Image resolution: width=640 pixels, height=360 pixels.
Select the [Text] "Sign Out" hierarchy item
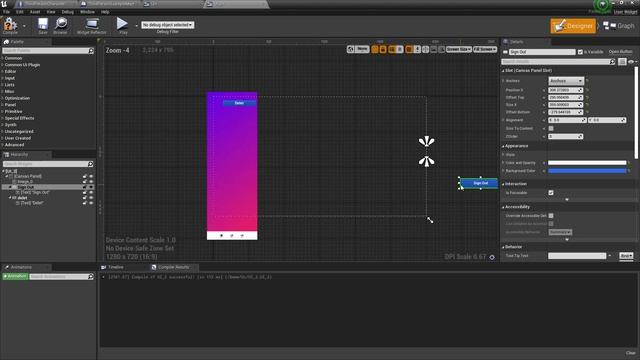pos(36,192)
